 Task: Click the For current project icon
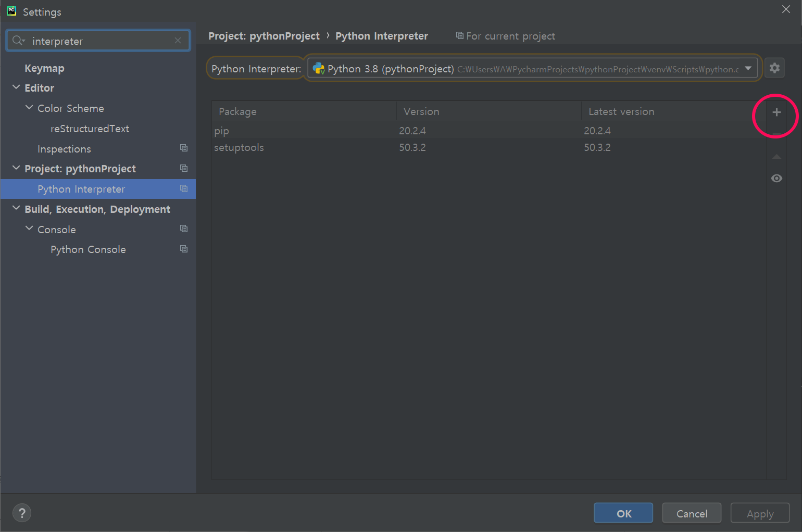pos(459,35)
